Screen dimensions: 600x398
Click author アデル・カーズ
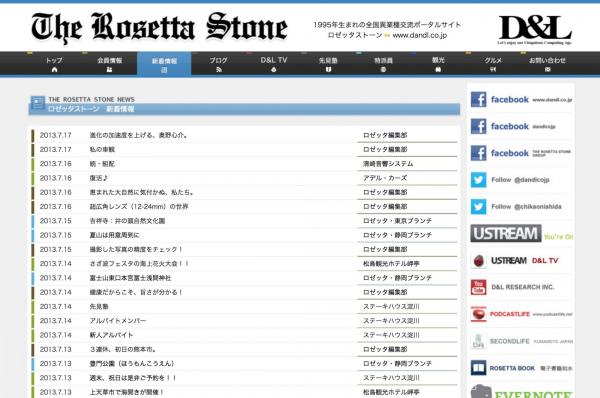click(385, 178)
